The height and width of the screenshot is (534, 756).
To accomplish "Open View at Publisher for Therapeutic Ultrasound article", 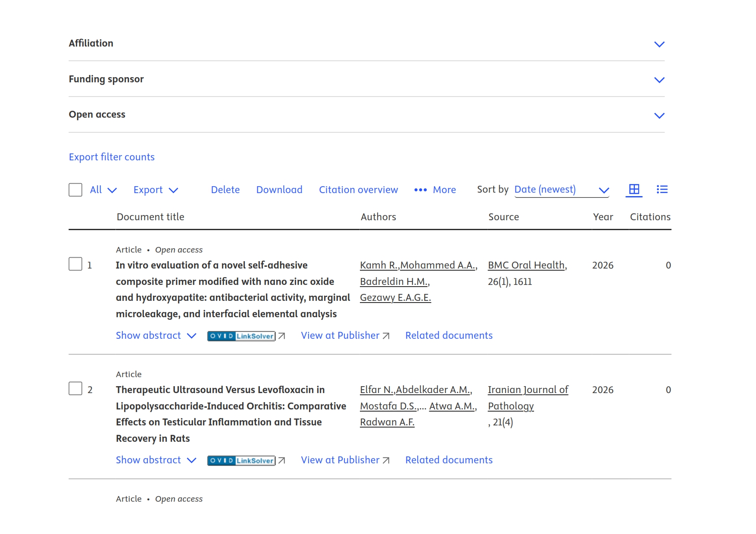I will (345, 460).
